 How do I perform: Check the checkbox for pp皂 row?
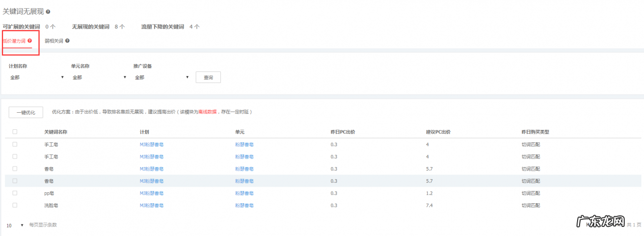click(15, 193)
